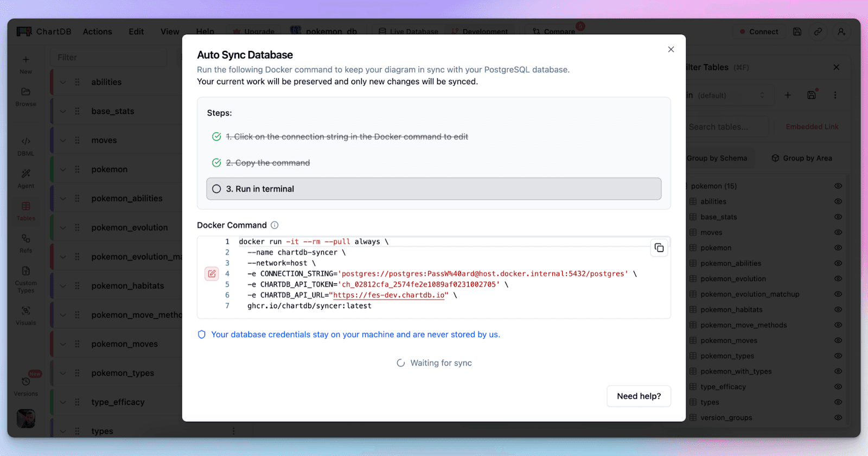This screenshot has height=456, width=868.
Task: Open the three-dot menu in Filter Tables
Action: point(835,95)
